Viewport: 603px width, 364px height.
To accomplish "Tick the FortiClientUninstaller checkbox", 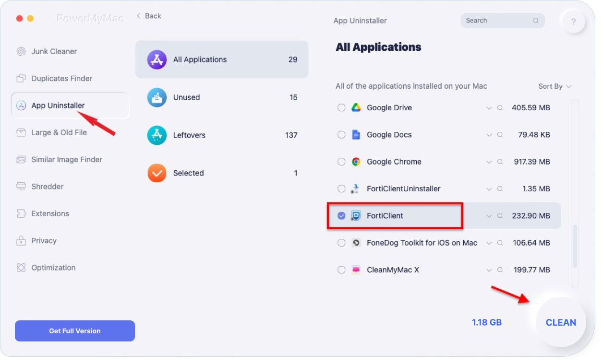I will click(x=341, y=189).
